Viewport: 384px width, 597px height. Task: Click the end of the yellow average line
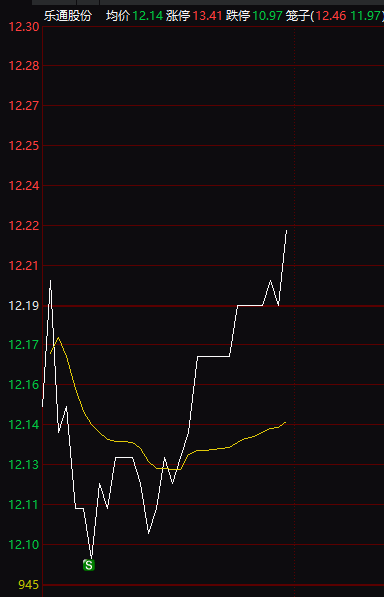[285, 422]
